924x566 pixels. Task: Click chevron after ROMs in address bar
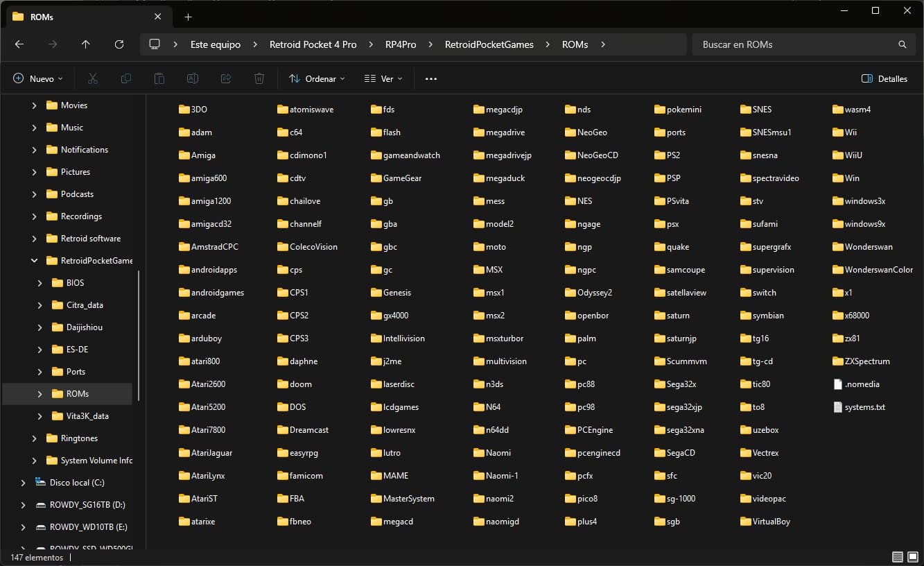coord(603,44)
